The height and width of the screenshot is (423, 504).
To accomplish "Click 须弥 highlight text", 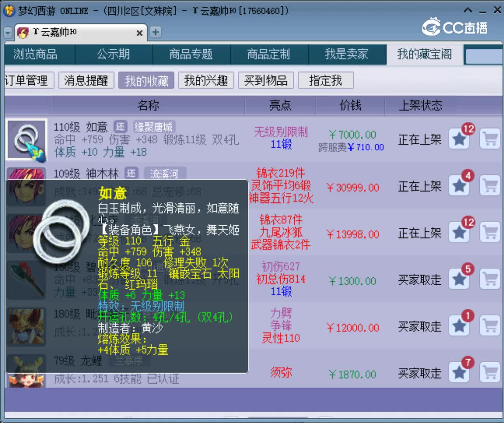I will click(x=281, y=372).
